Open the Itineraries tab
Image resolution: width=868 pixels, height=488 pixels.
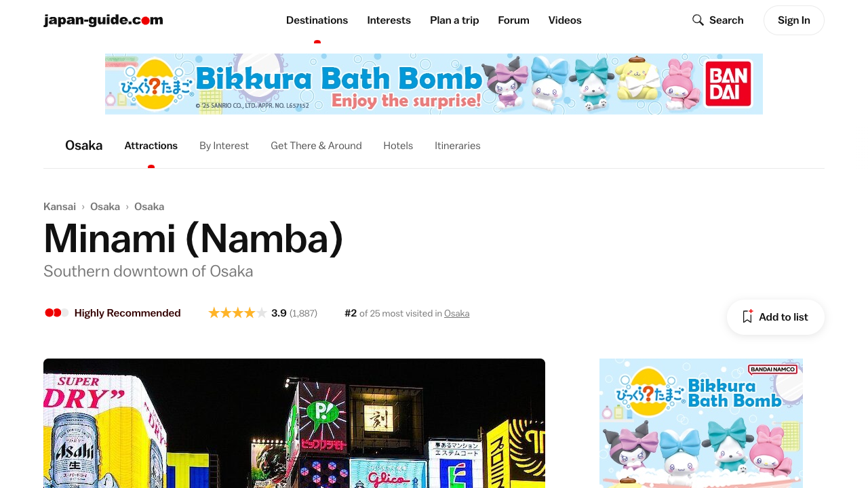[x=458, y=146]
